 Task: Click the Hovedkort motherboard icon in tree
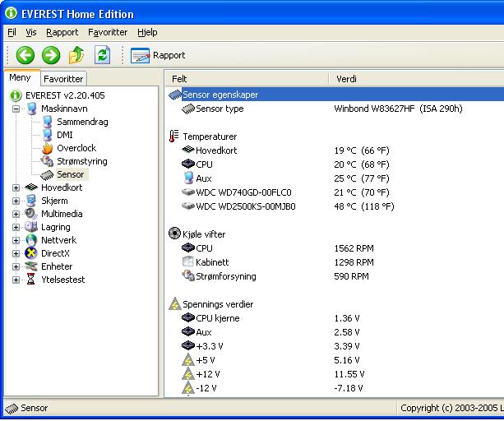(31, 187)
